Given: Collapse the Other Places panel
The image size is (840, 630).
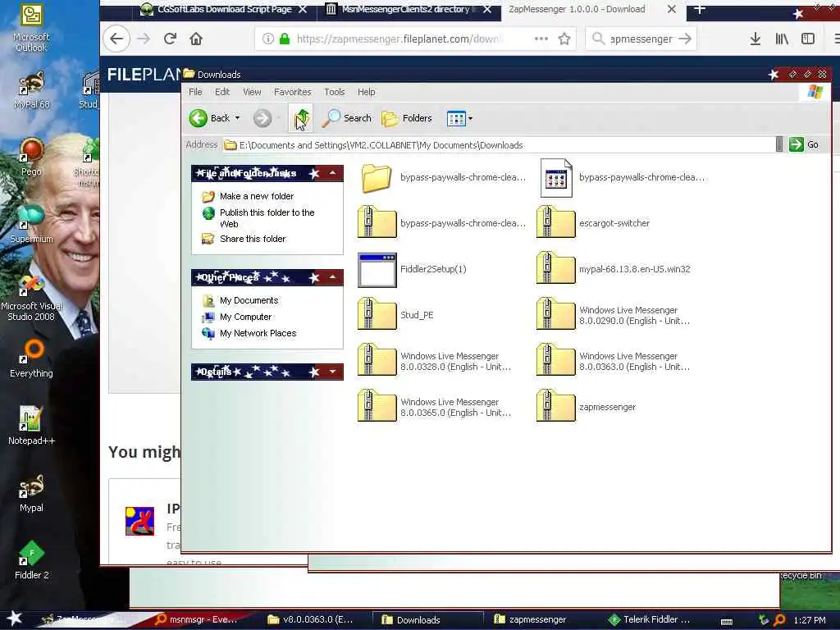Looking at the screenshot, I should [333, 277].
